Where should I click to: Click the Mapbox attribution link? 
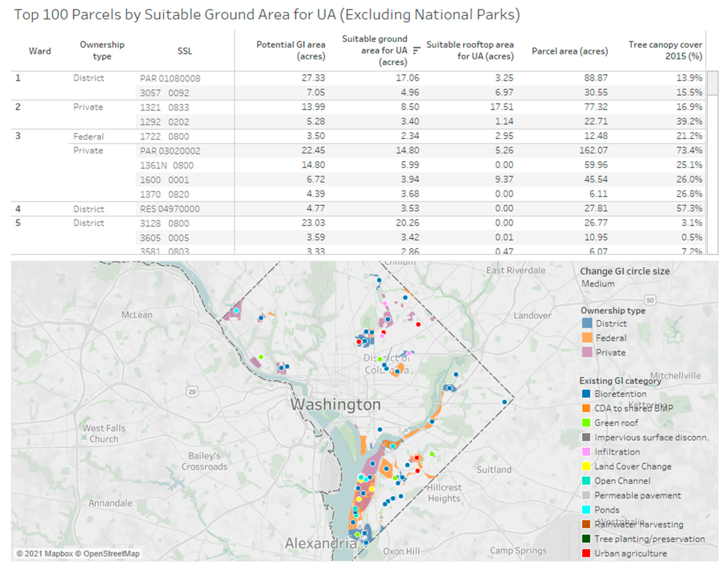(58, 554)
